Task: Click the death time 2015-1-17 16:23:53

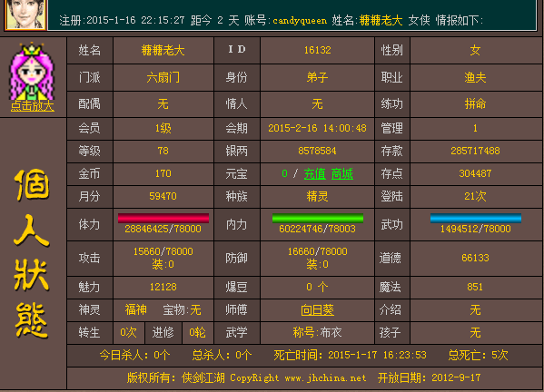Action: click(x=377, y=356)
